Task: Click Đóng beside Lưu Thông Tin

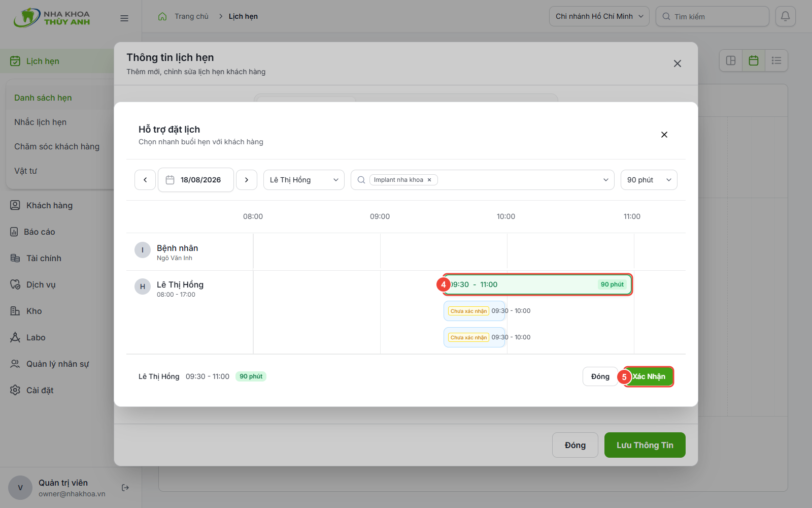Action: pos(576,445)
